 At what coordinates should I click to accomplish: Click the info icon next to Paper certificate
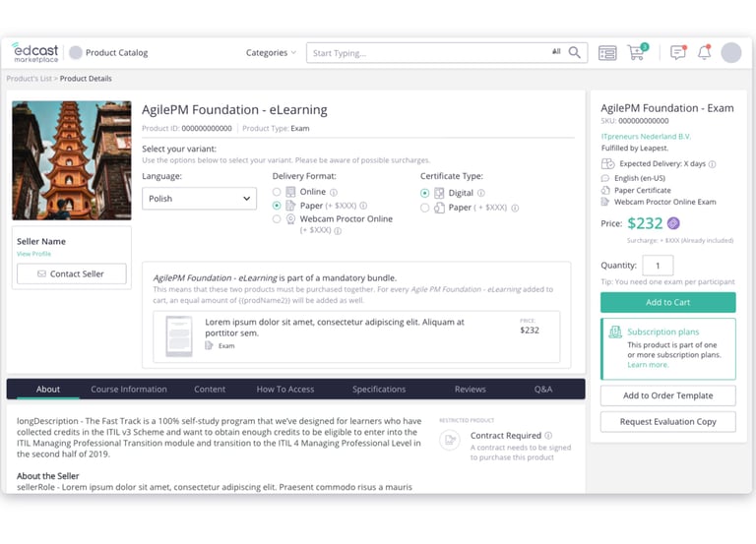[x=515, y=209]
